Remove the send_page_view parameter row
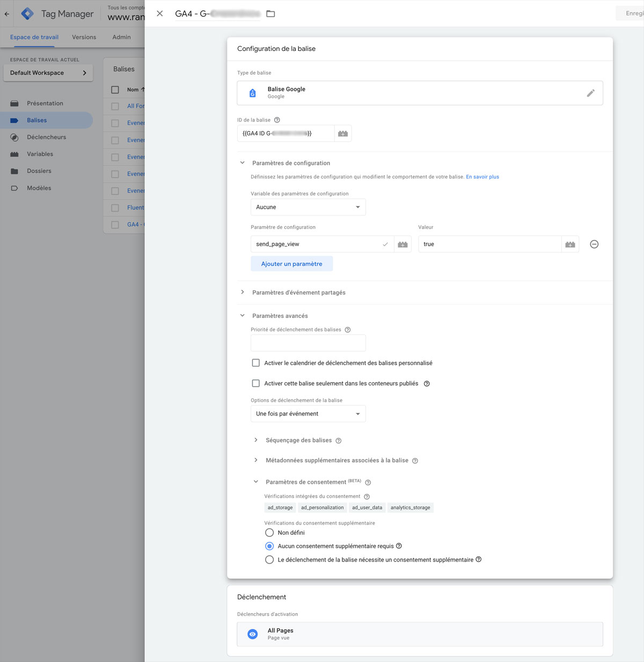The height and width of the screenshot is (662, 644). point(594,244)
